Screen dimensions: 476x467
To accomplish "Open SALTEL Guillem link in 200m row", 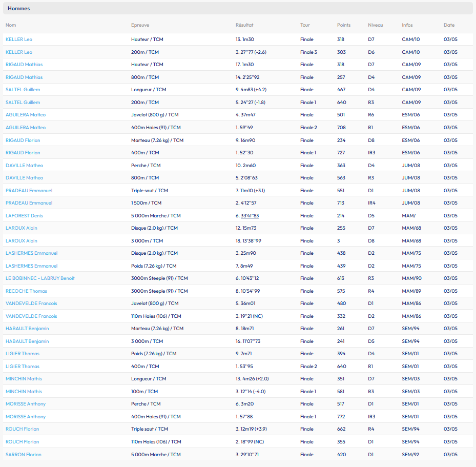I will tap(23, 103).
